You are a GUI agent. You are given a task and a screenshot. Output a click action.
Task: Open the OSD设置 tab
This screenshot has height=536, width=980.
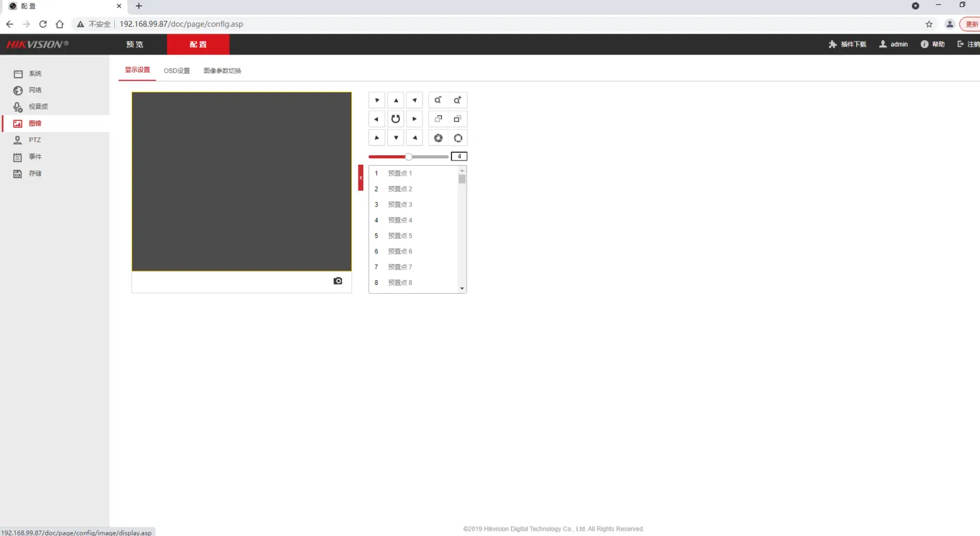pyautogui.click(x=177, y=70)
